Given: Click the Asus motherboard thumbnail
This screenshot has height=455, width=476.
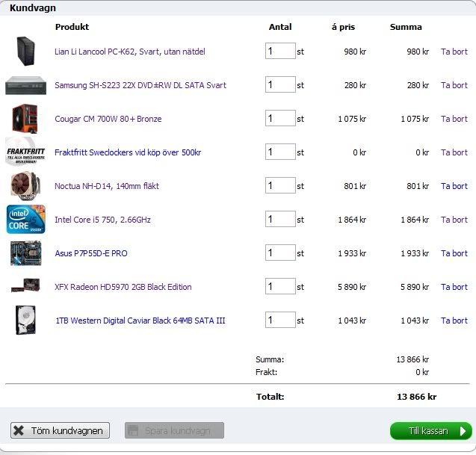Looking at the screenshot, I should click(26, 253).
